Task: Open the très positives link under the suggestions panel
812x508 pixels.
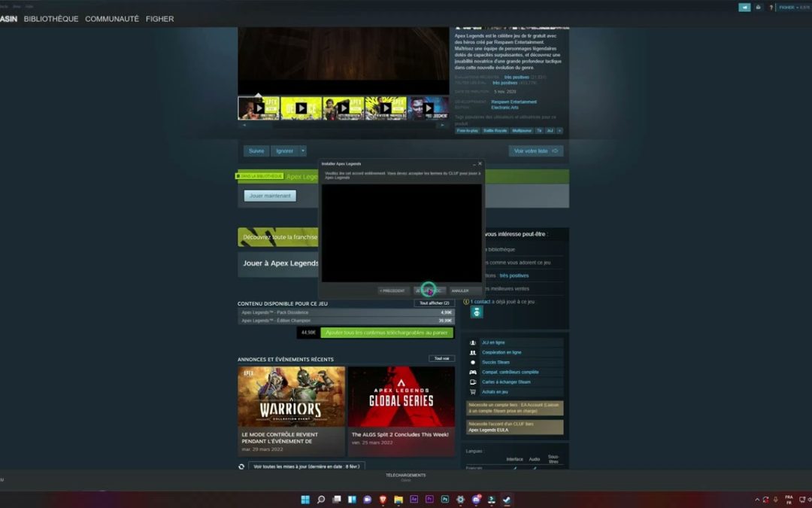Action: pos(514,275)
